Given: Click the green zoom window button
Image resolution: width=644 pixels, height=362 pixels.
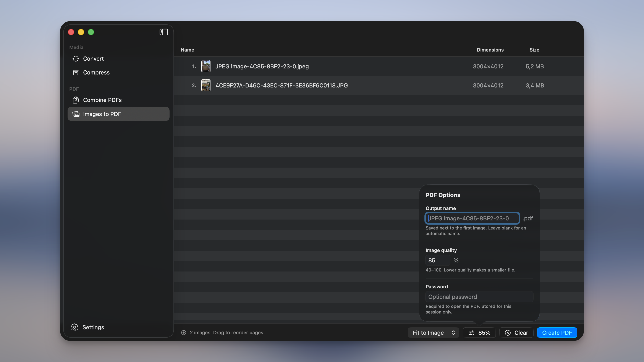Looking at the screenshot, I should tap(91, 32).
